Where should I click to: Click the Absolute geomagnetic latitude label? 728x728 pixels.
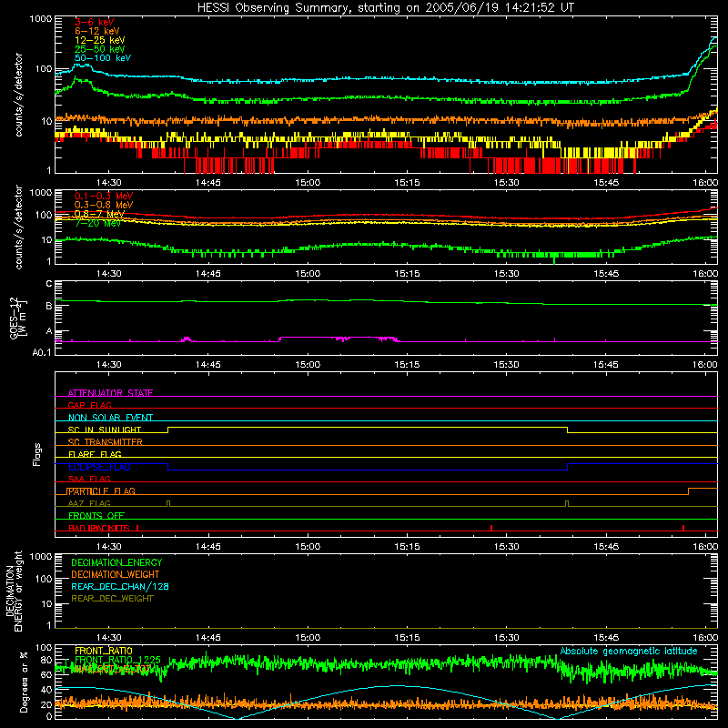629,651
